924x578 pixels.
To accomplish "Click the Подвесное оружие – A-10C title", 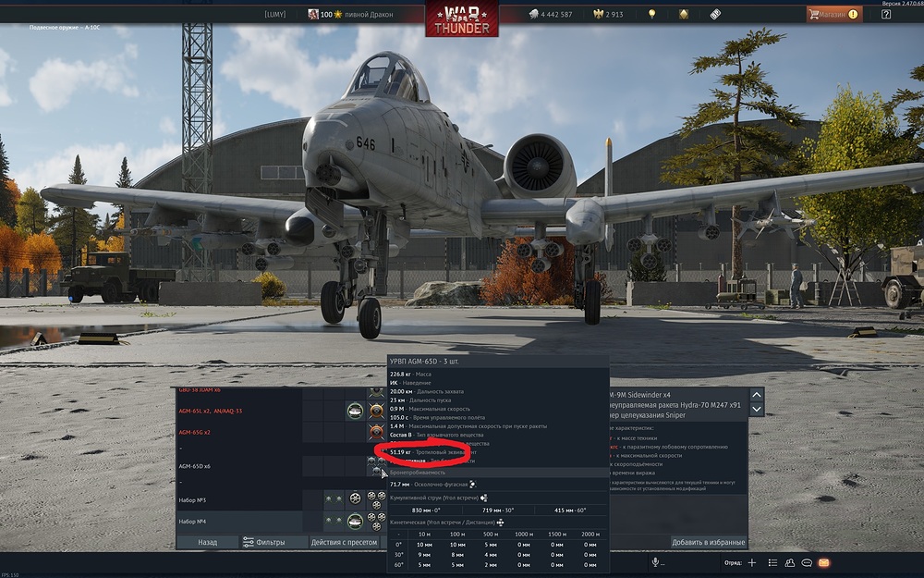I will click(65, 27).
